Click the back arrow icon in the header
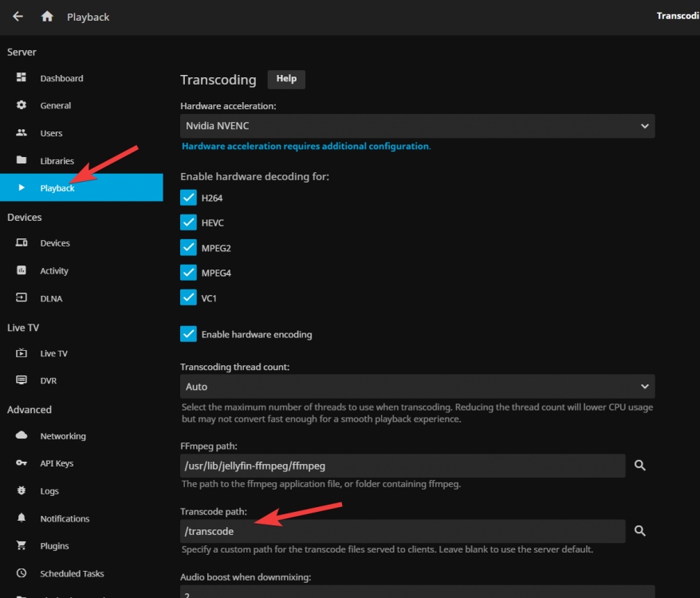 18,17
